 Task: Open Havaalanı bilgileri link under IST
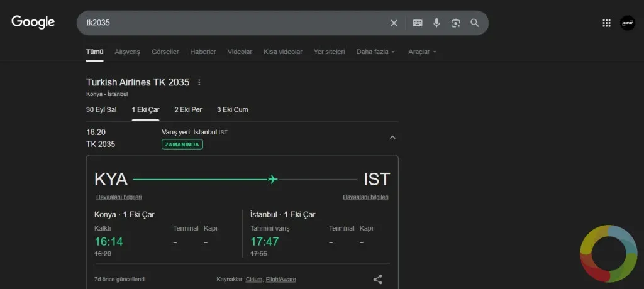pos(365,197)
